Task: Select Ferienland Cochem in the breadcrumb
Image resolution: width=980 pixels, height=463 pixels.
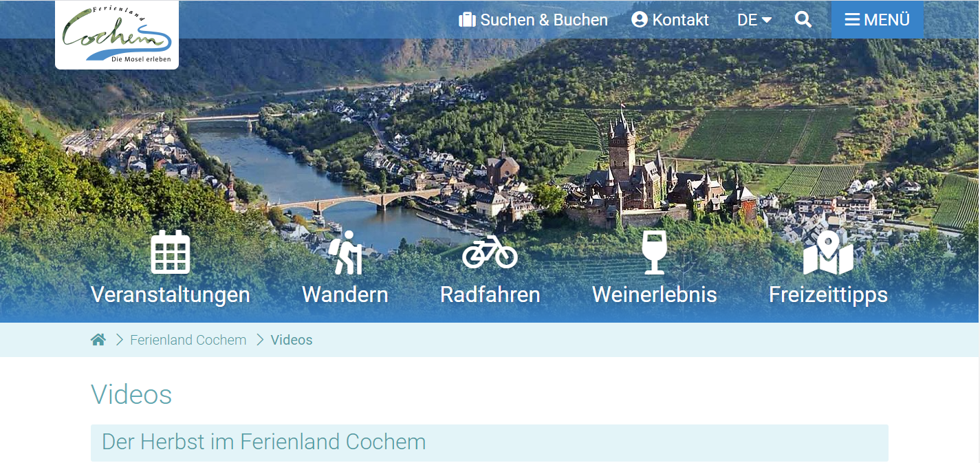Action: tap(188, 340)
